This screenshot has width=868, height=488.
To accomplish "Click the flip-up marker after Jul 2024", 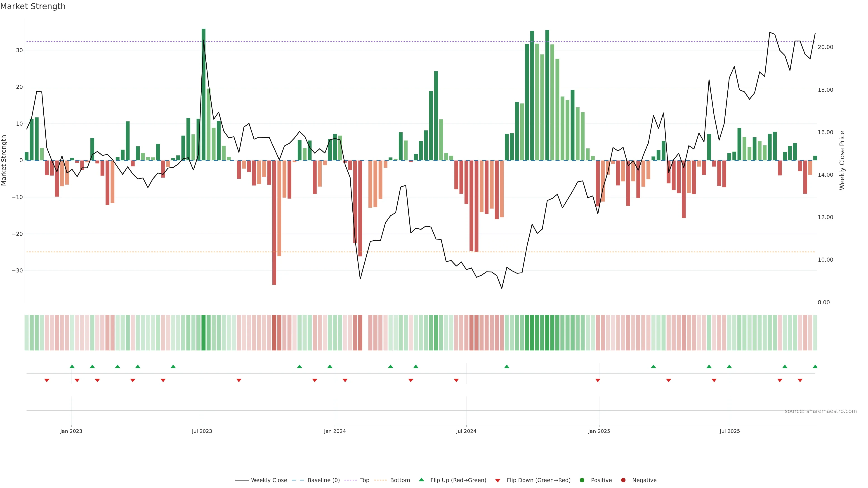I will pos(506,366).
